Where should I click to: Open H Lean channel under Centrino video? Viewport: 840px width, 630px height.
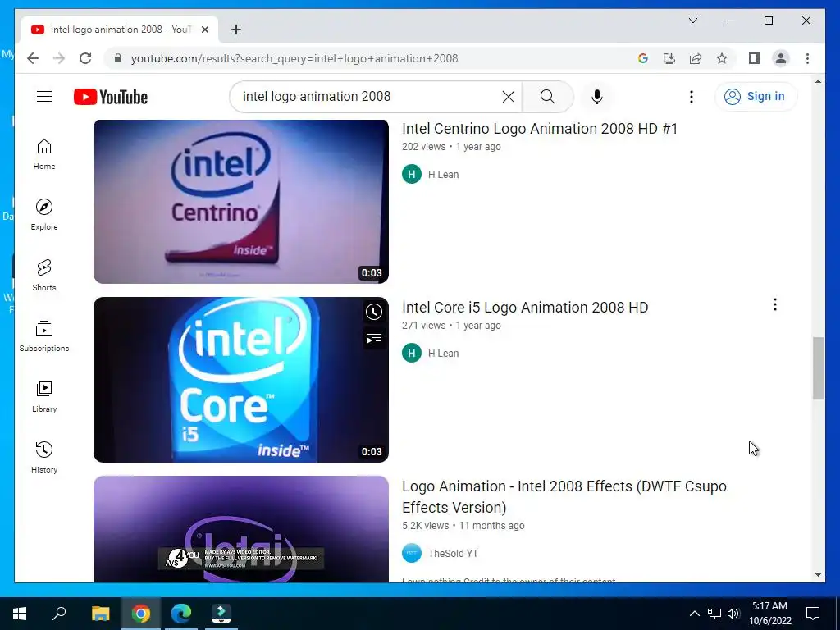[443, 175]
